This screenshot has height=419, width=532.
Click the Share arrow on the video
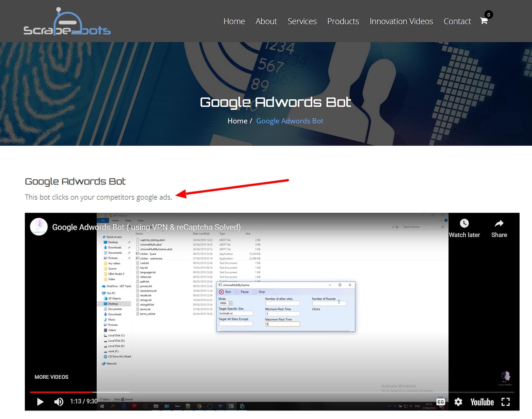click(499, 228)
